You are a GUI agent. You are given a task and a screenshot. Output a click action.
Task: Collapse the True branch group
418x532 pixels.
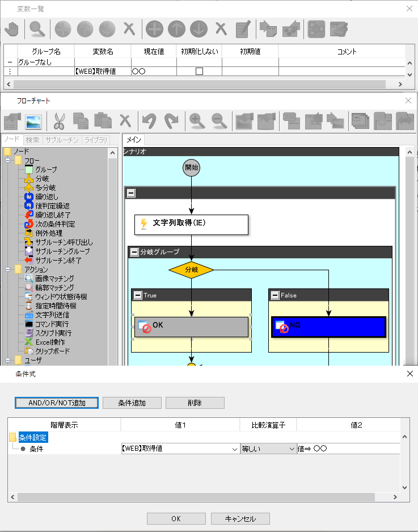tap(138, 295)
